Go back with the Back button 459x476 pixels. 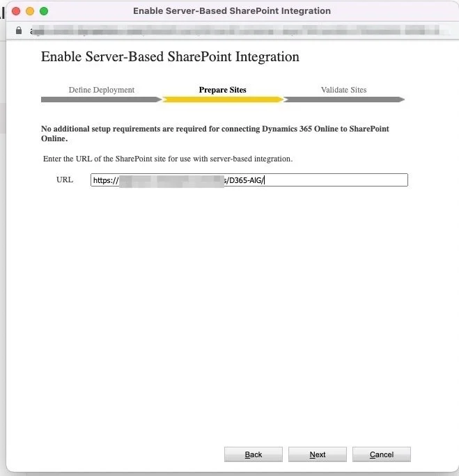(x=254, y=454)
